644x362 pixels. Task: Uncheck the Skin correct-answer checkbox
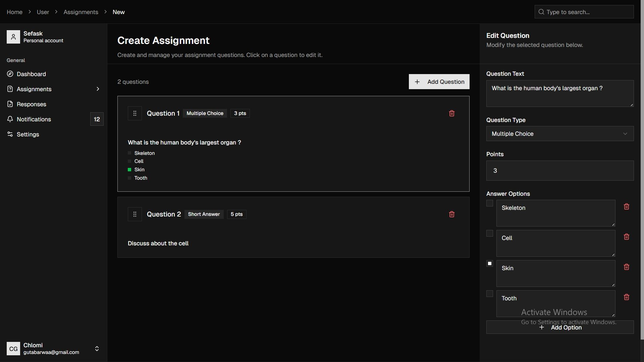490,264
